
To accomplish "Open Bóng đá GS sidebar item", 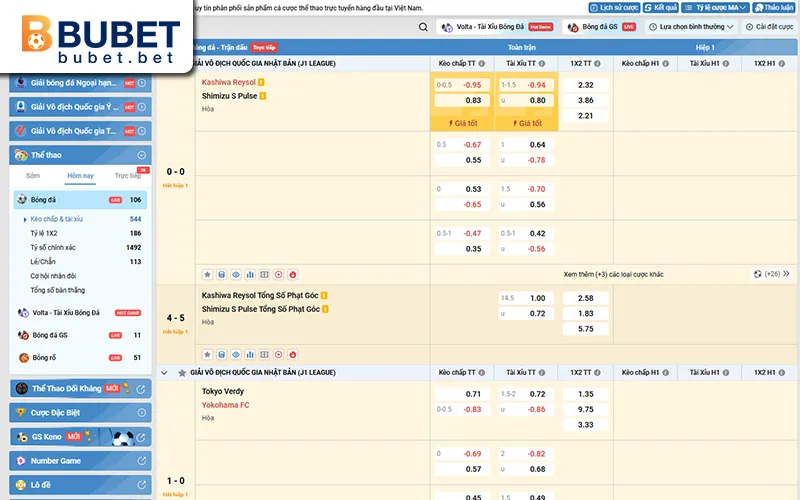I will (80, 335).
